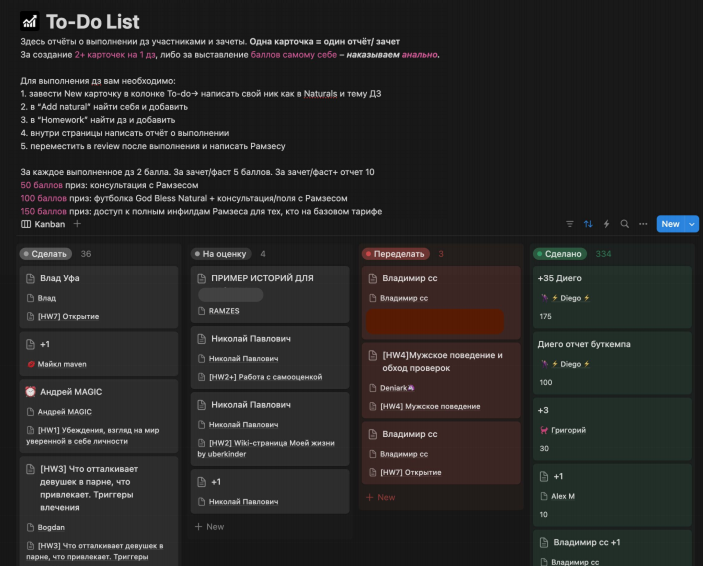Click the chart icon beside To-Do List title

point(30,22)
